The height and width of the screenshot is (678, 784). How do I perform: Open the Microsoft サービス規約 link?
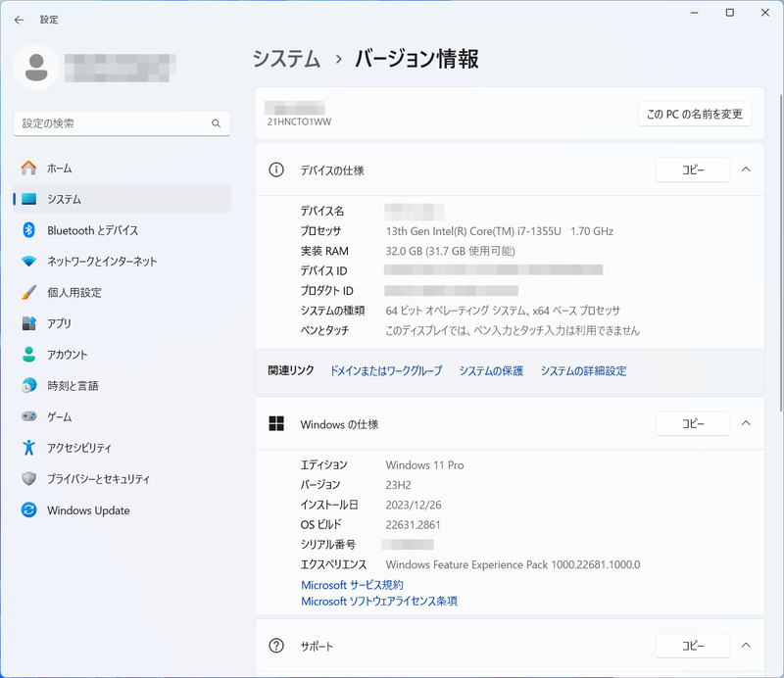pyautogui.click(x=354, y=584)
